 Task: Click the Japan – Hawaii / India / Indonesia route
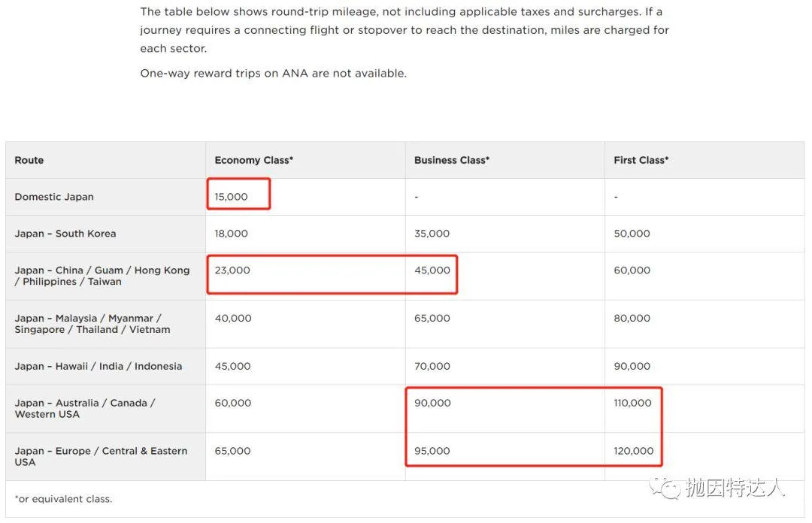98,367
